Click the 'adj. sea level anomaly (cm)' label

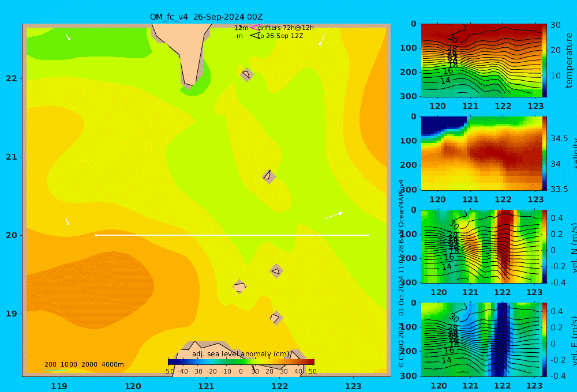pos(241,354)
